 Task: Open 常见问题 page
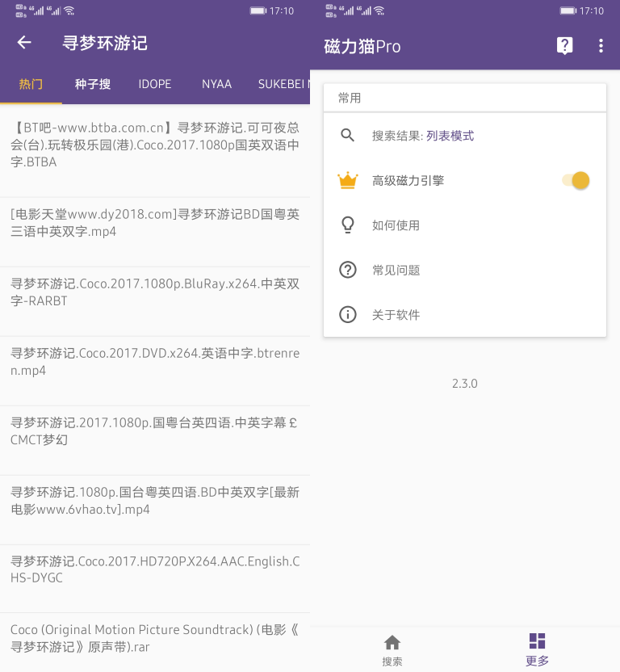(464, 270)
